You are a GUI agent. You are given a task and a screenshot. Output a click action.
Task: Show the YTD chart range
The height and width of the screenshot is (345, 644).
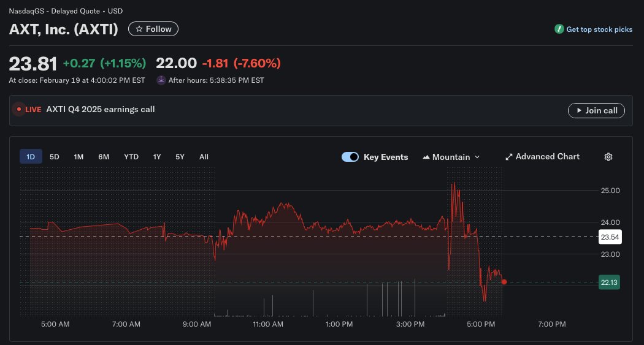pos(131,157)
